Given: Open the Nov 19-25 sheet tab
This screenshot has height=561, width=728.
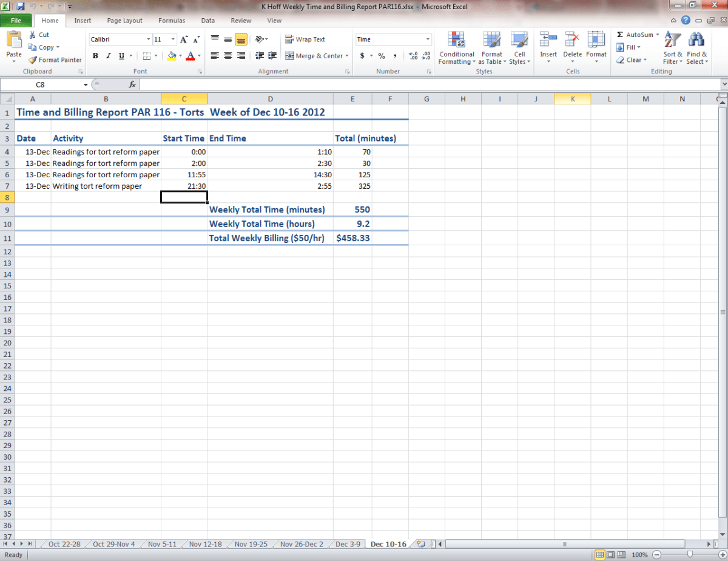Looking at the screenshot, I should [x=251, y=544].
